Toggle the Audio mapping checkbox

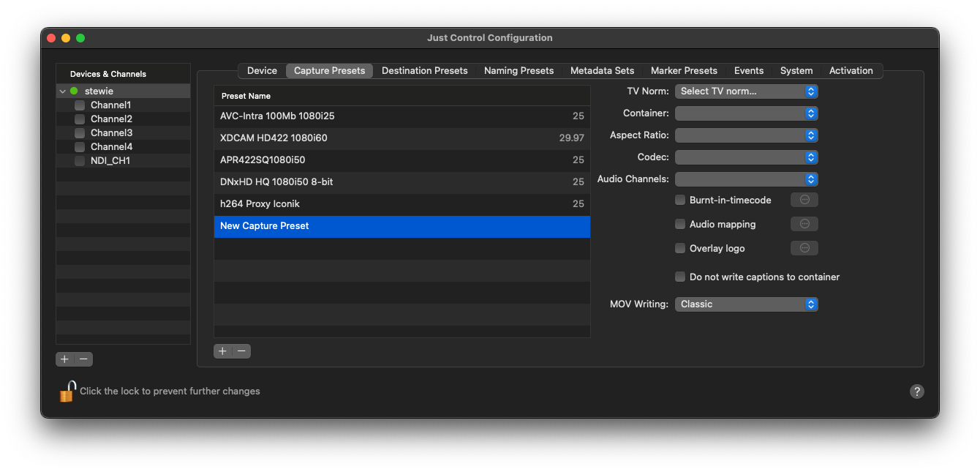pyautogui.click(x=680, y=224)
